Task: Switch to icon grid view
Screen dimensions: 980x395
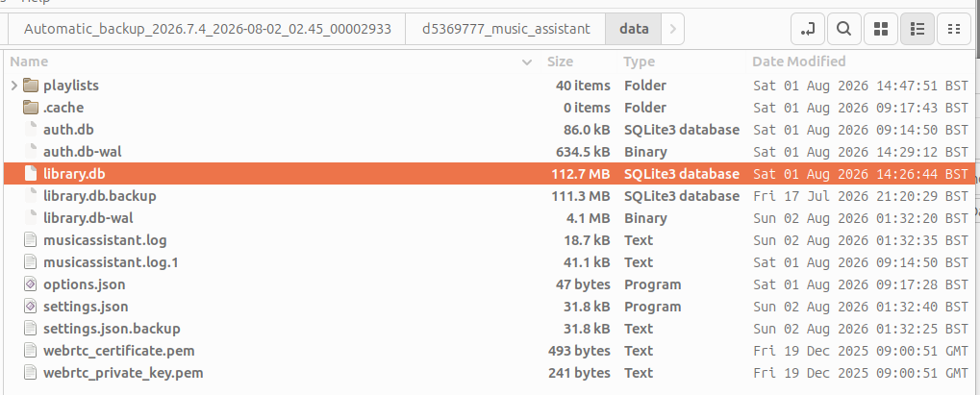Action: (881, 29)
